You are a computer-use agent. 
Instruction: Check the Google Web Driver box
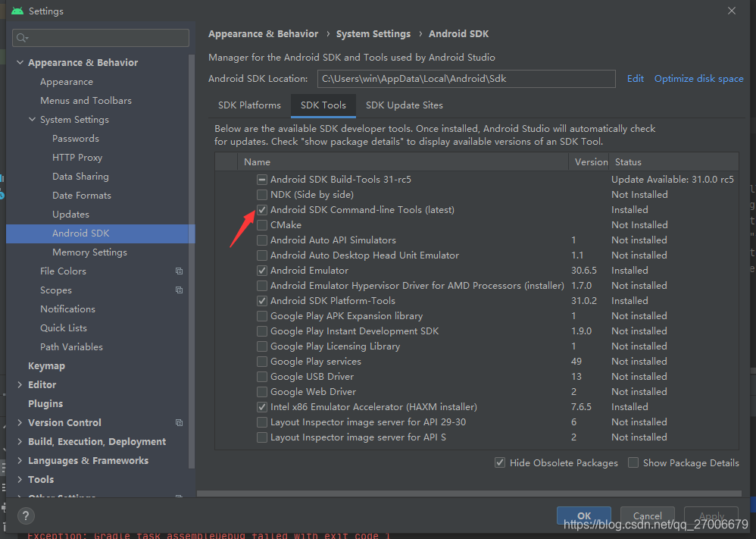point(262,392)
